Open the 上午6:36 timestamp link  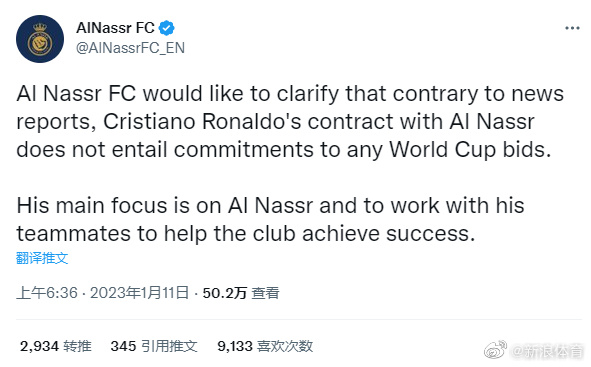(x=47, y=293)
